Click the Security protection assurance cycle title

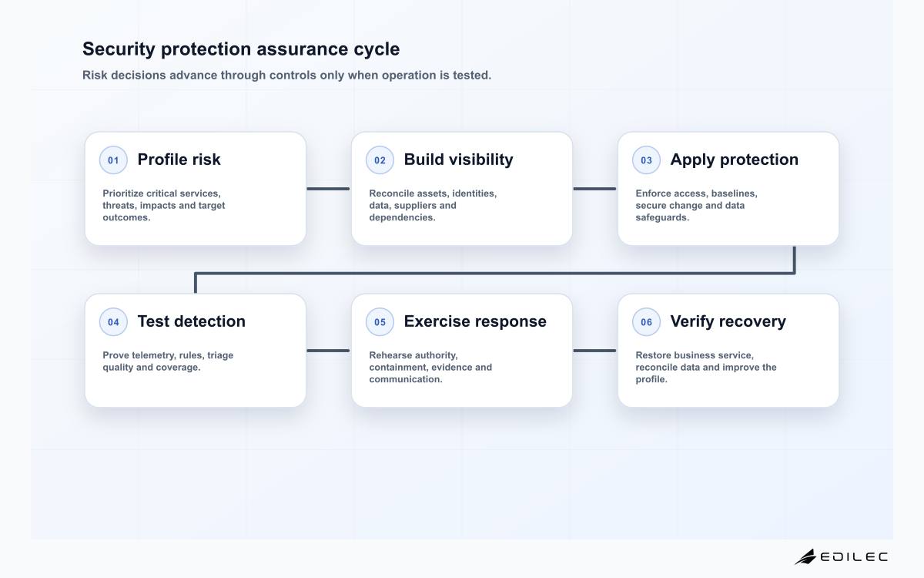click(x=241, y=49)
